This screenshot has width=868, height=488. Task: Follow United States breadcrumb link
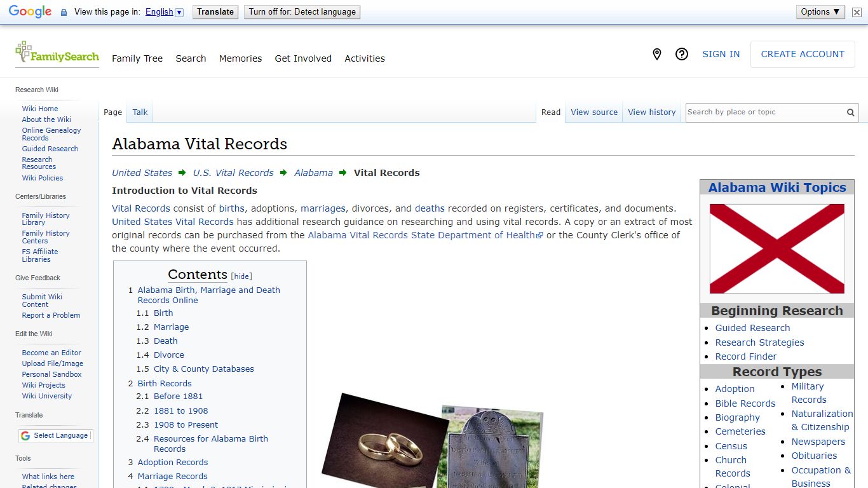coord(142,173)
